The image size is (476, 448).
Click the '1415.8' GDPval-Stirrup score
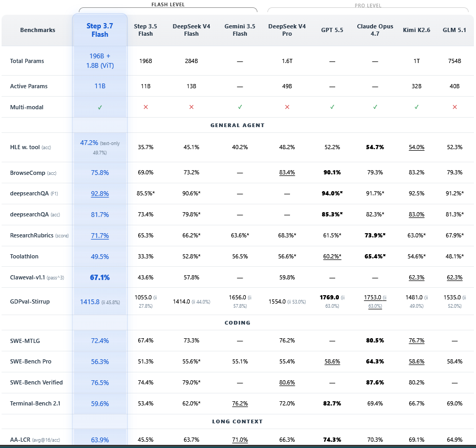[89, 301]
